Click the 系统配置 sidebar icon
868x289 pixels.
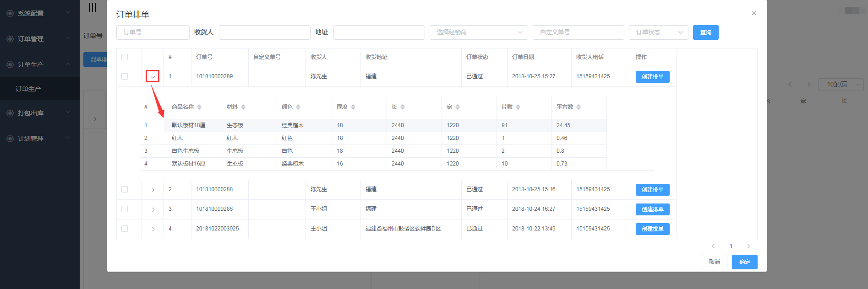click(x=10, y=13)
